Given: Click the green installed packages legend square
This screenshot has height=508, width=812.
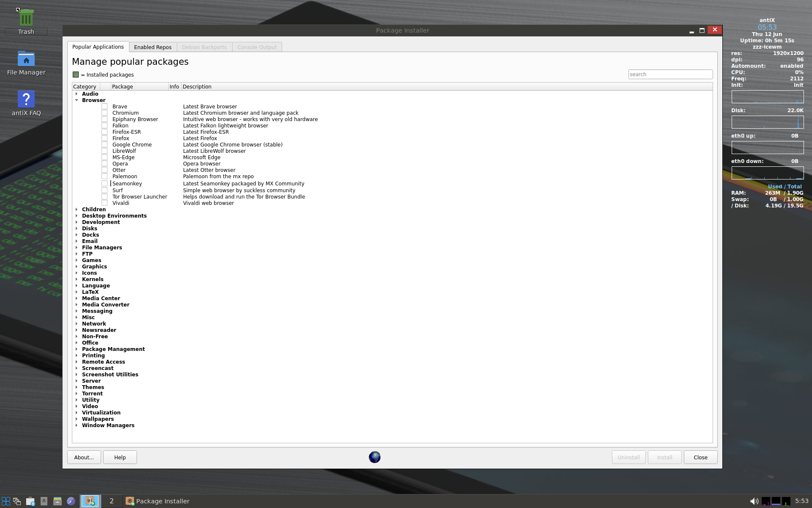Looking at the screenshot, I should (x=76, y=75).
